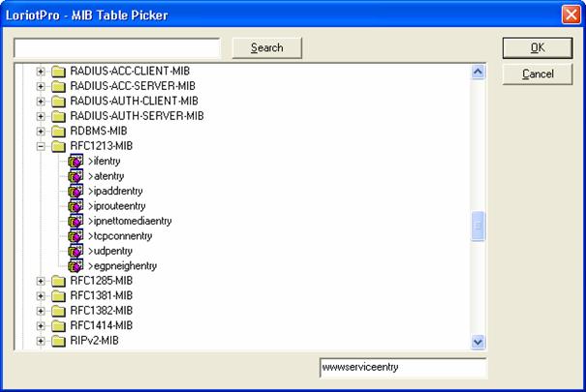The width and height of the screenshot is (586, 392).
Task: Click the tcpconnentry table icon
Action: pos(77,236)
